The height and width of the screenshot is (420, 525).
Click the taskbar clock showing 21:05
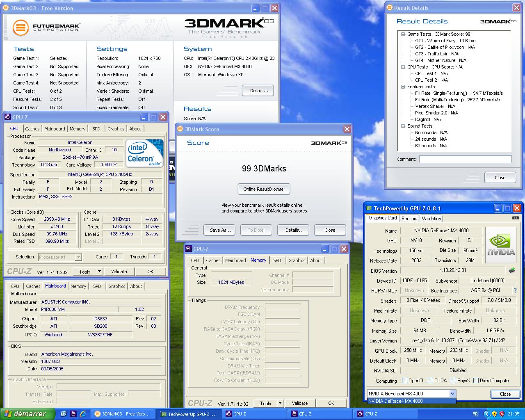click(514, 414)
